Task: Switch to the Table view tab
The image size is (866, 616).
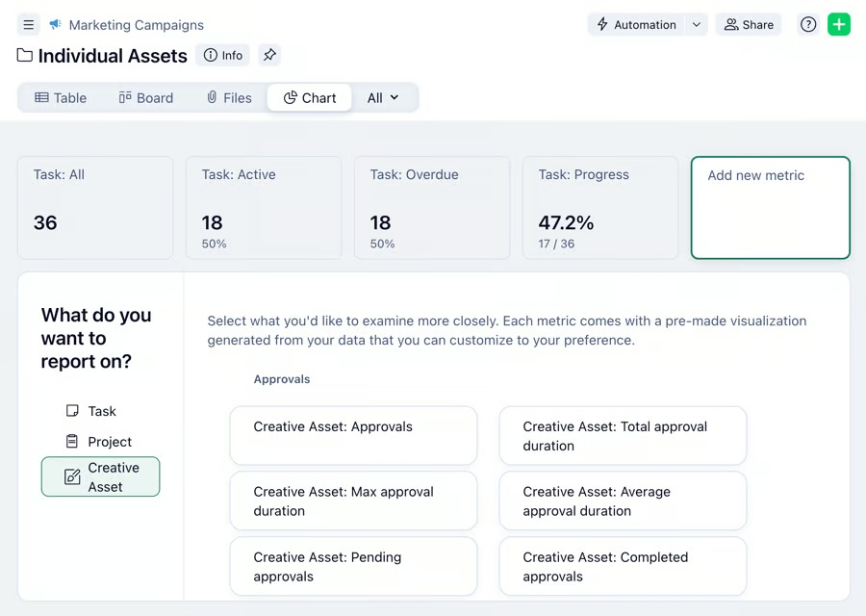Action: 61,98
